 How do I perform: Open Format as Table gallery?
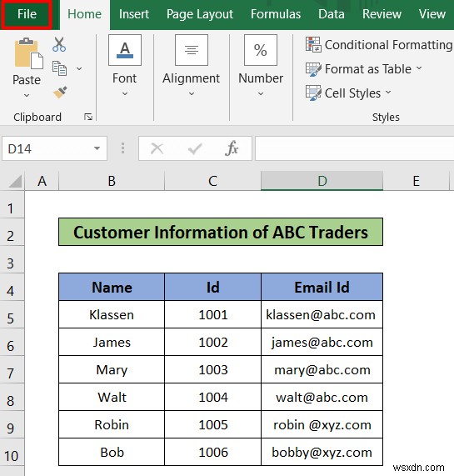click(368, 69)
